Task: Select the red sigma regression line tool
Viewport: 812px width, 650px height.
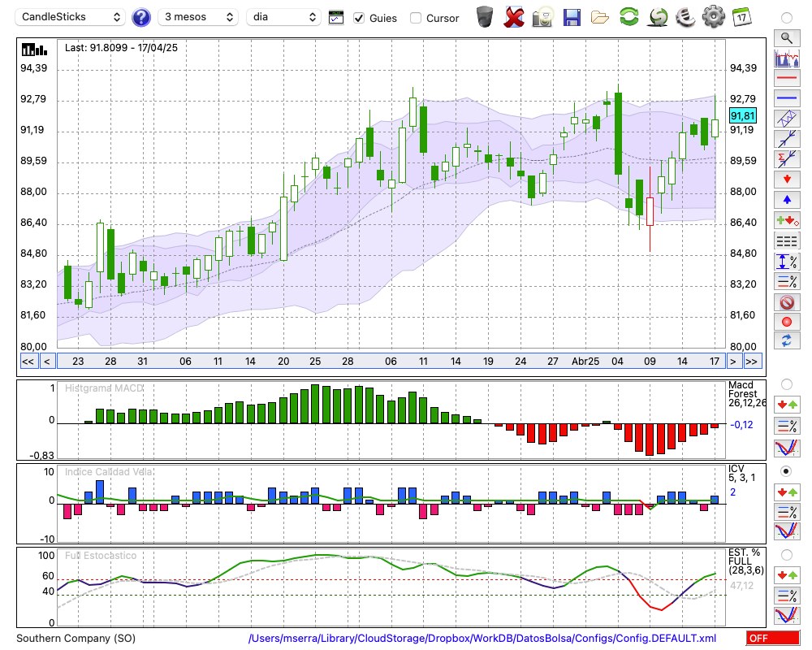Action: coord(787,158)
